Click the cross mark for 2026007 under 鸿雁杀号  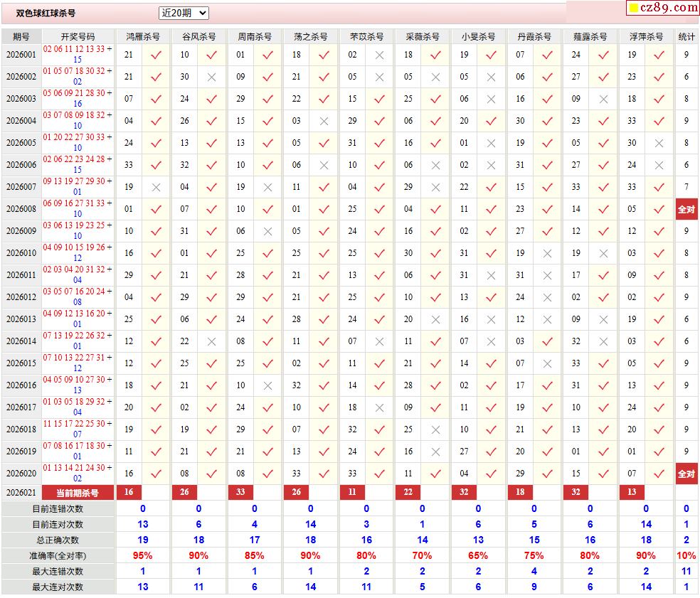tap(156, 187)
